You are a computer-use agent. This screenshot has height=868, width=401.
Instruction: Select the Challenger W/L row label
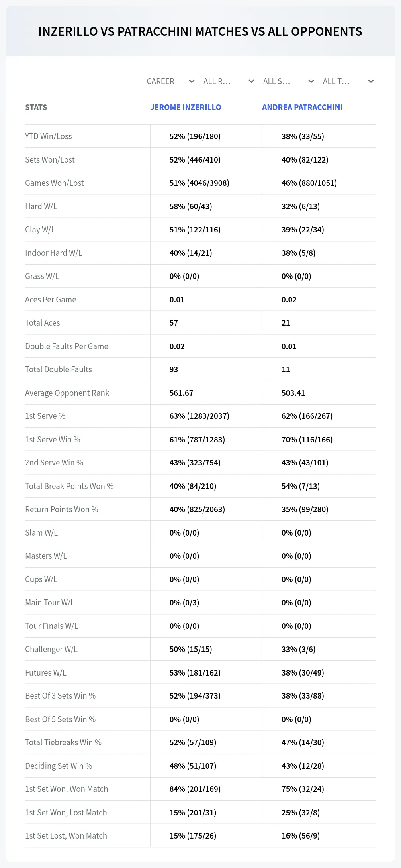(51, 649)
